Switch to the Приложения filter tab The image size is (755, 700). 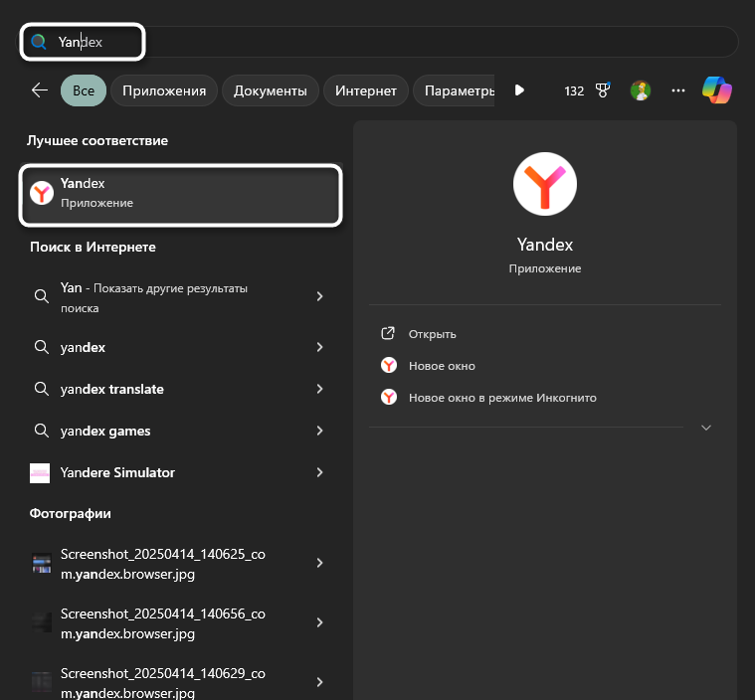(x=164, y=90)
